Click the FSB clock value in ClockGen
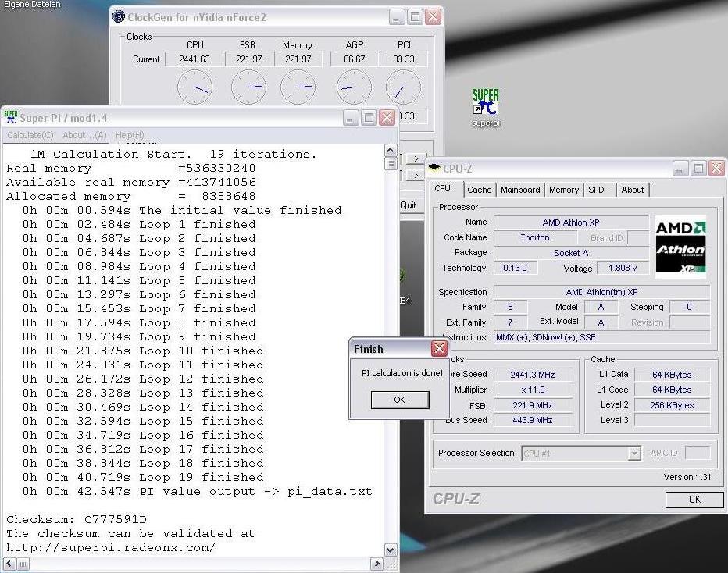Viewport: 728px width, 573px height. click(249, 59)
